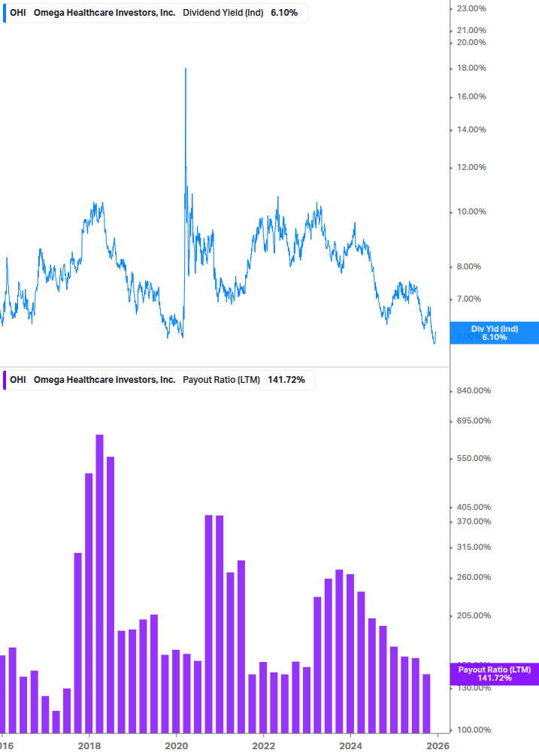The width and height of the screenshot is (539, 756).
Task: Click the 20.00% yield axis label
Action: [x=471, y=42]
